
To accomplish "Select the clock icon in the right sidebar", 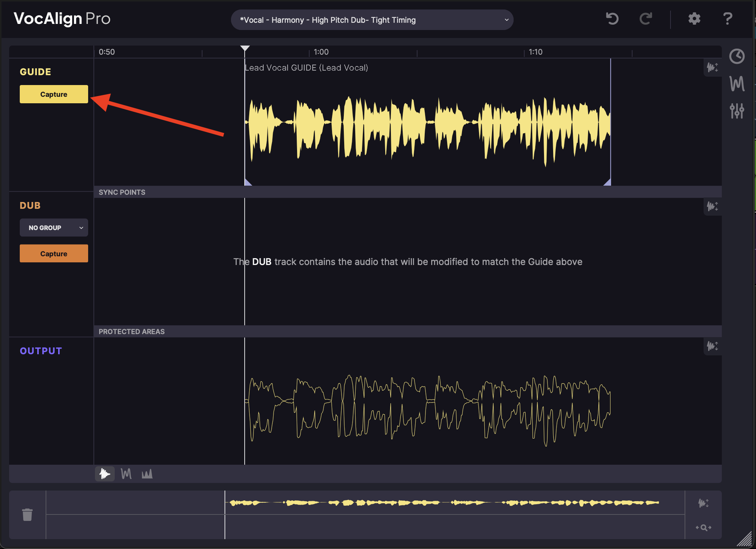I will 737,56.
